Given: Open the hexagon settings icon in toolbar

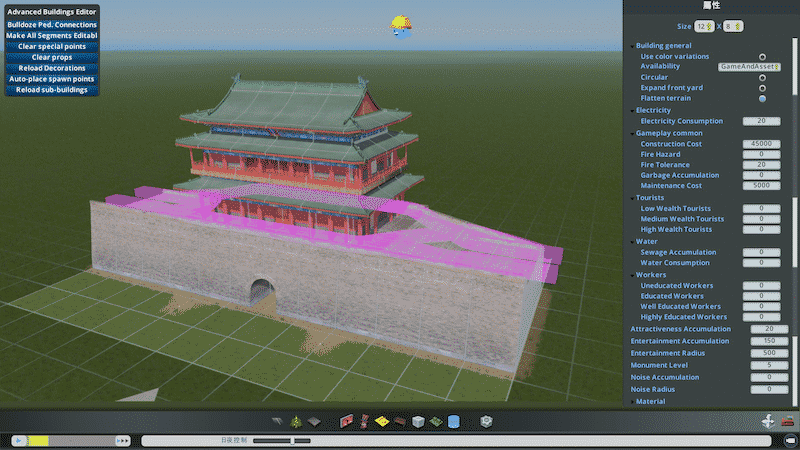Looking at the screenshot, I should 486,421.
